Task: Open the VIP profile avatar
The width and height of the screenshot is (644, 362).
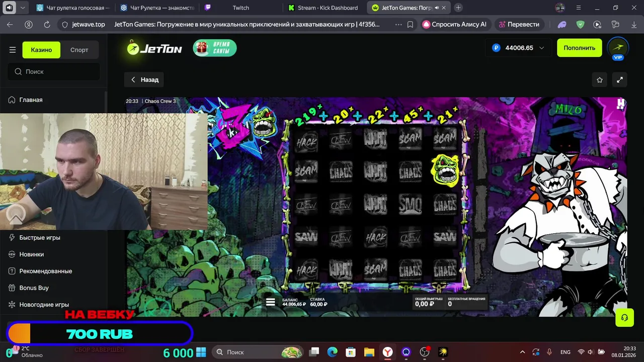Action: 618,48
